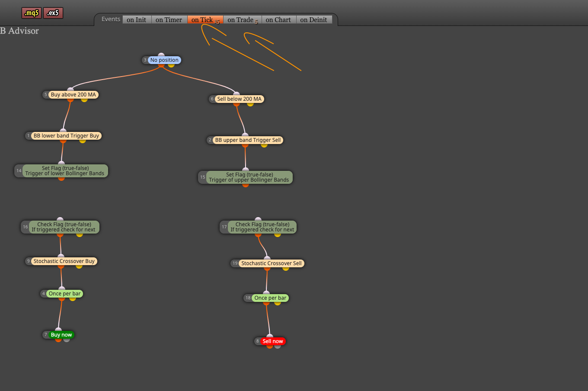Switch to the on Init events tab
This screenshot has height=391, width=588.
click(137, 20)
